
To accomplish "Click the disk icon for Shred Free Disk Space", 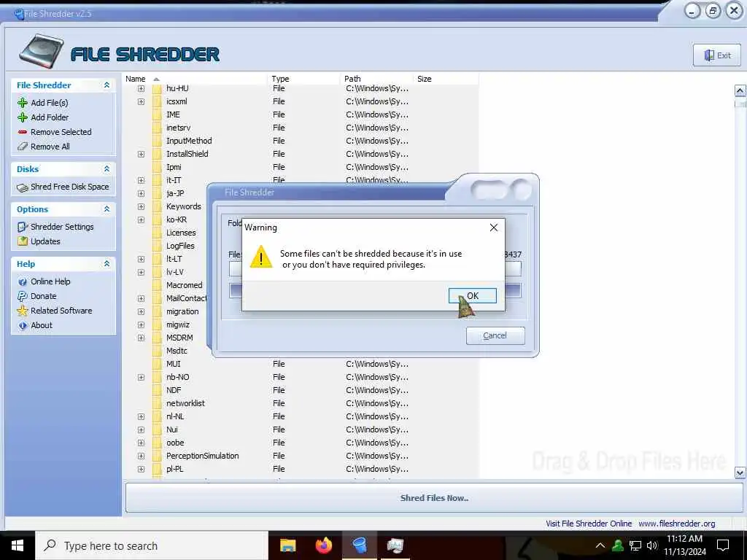I will tap(23, 187).
